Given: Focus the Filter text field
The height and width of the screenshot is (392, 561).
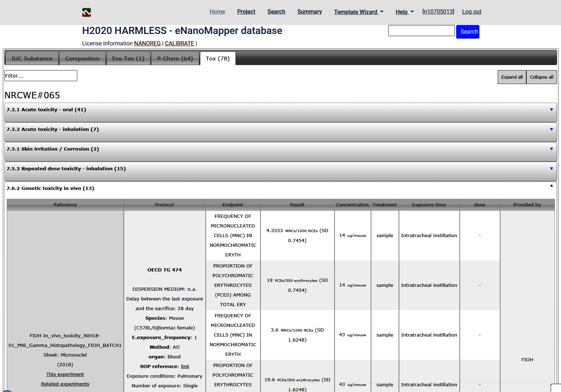Looking at the screenshot, I should [x=41, y=76].
